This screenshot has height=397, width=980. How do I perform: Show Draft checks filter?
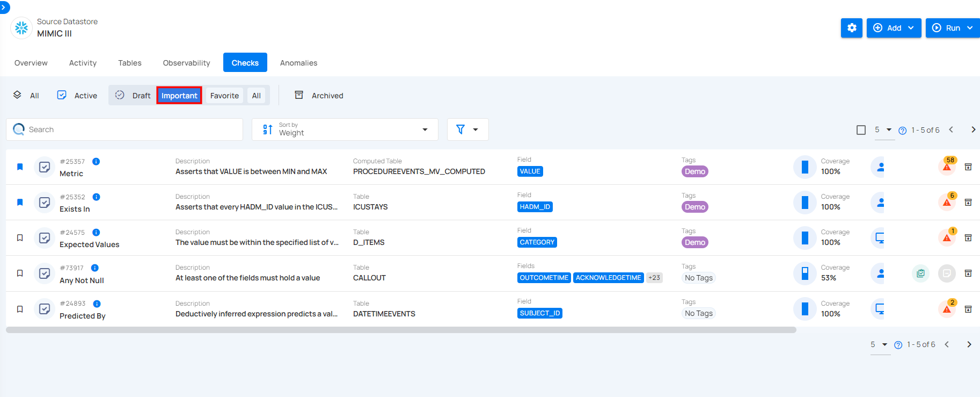point(133,96)
